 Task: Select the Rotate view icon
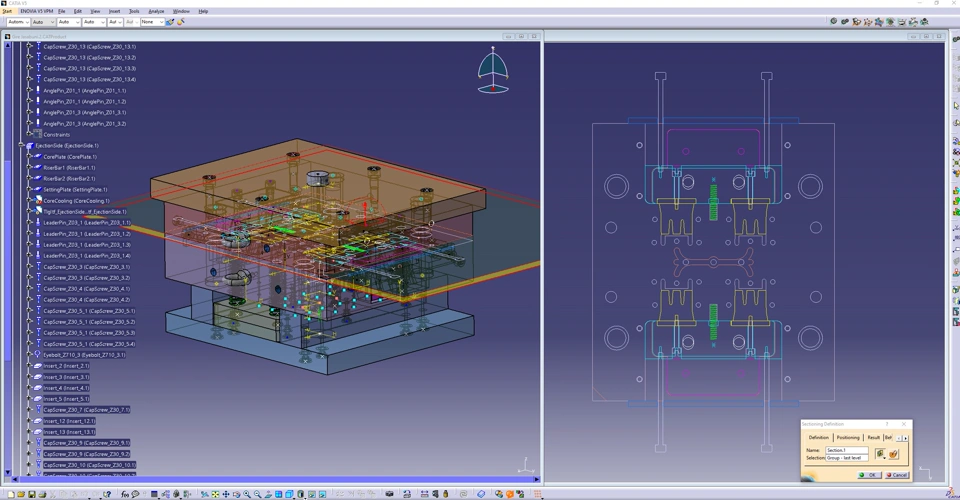(236, 494)
